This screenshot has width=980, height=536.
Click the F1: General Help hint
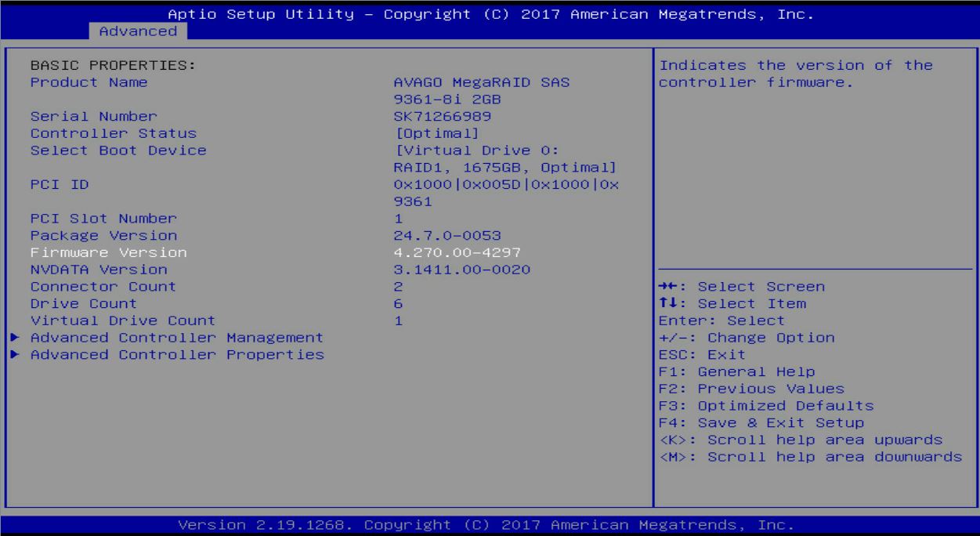point(737,372)
